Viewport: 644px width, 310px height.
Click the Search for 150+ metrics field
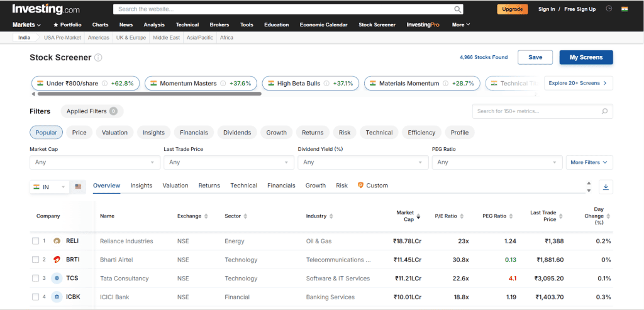pos(543,111)
